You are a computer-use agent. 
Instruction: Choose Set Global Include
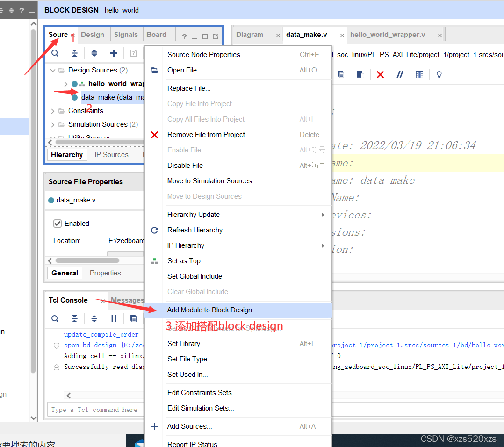pyautogui.click(x=238, y=276)
